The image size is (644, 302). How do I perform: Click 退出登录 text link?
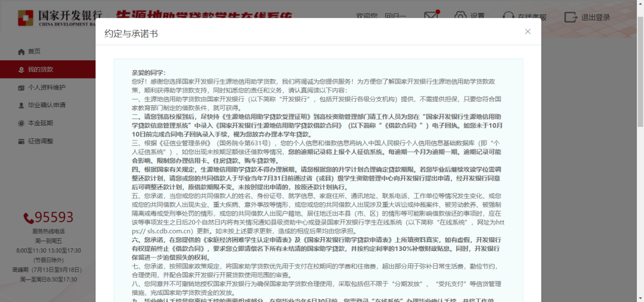pyautogui.click(x=595, y=17)
